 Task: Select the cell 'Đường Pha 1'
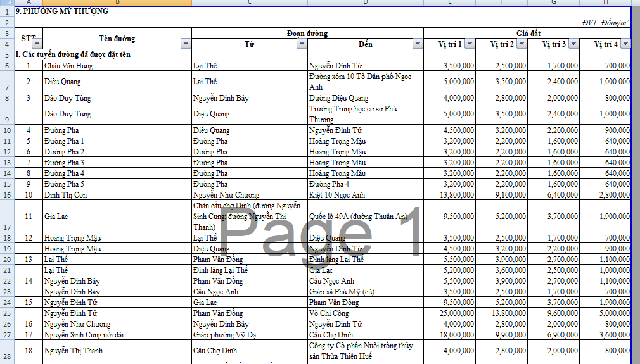117,141
